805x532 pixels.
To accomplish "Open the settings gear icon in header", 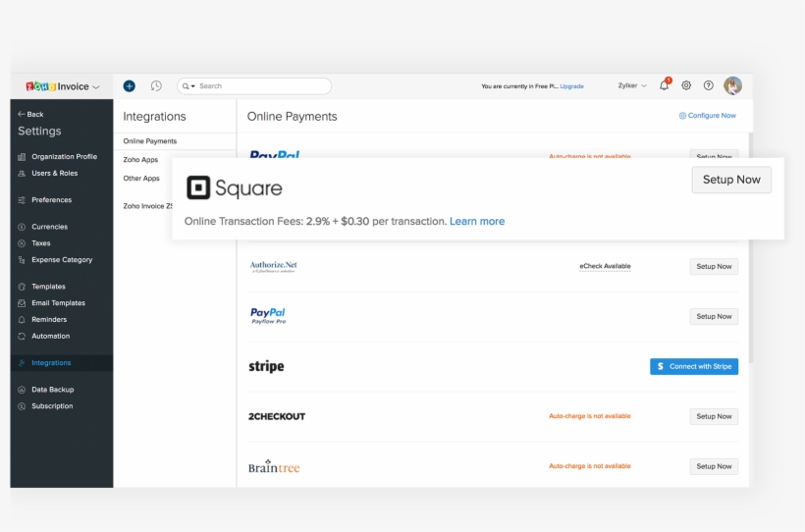I will click(x=686, y=85).
